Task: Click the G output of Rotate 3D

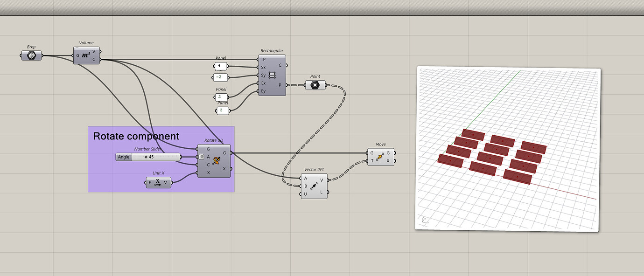Action: (x=224, y=152)
